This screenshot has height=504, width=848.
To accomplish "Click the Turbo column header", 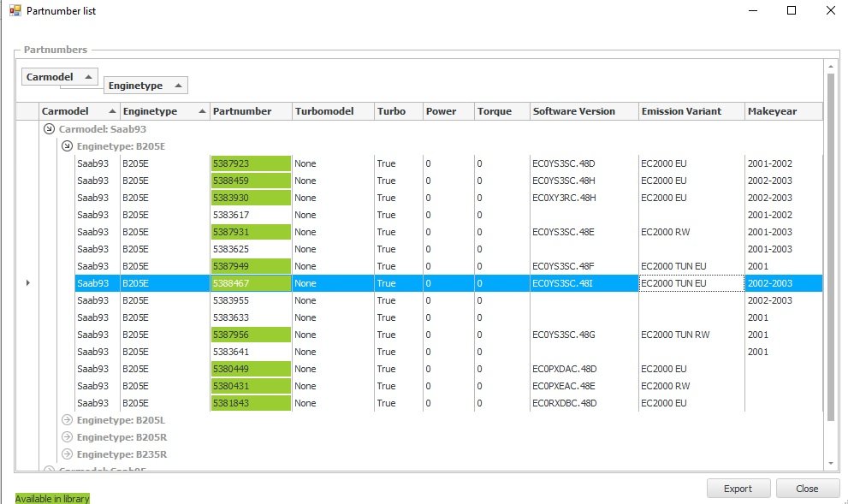I will [399, 111].
